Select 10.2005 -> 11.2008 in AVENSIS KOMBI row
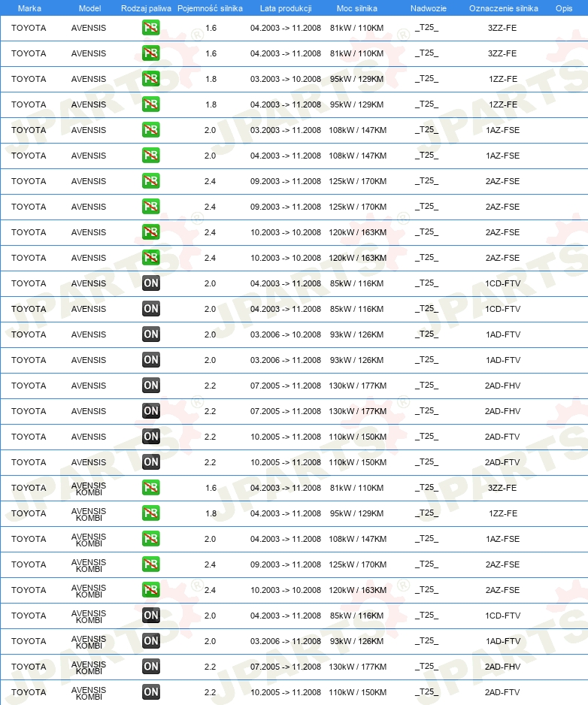Image resolution: width=588 pixels, height=705 pixels. (286, 692)
